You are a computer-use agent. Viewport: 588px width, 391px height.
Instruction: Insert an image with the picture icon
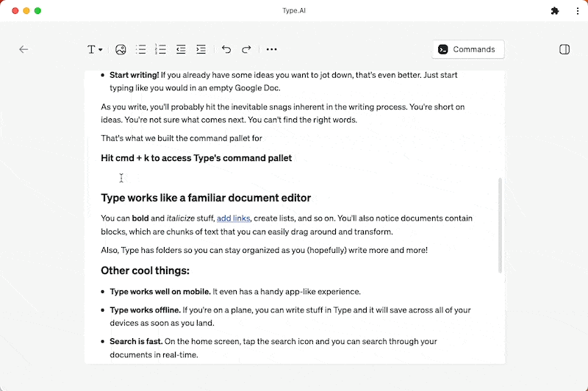tap(121, 49)
